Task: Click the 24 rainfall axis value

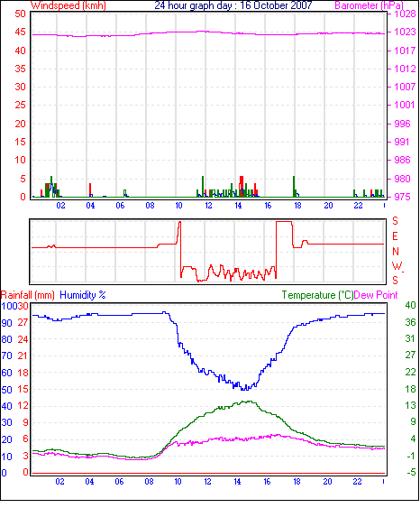Action: click(23, 339)
